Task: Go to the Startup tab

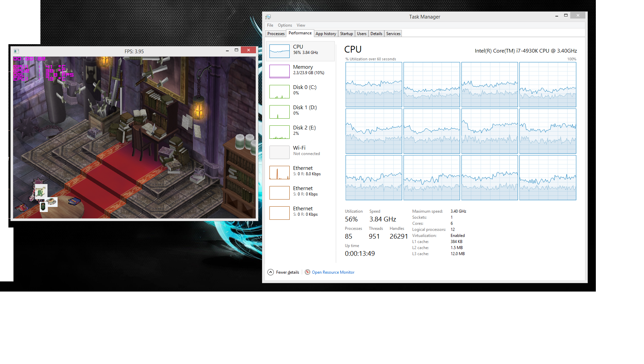Action: (x=346, y=34)
